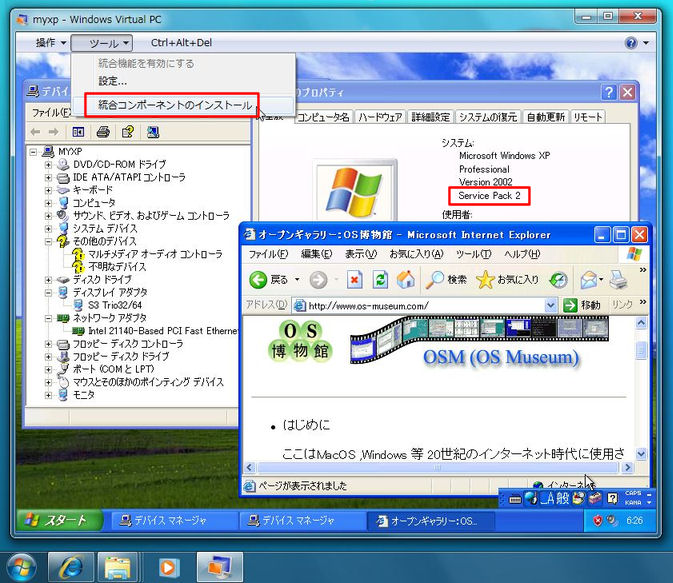673x583 pixels.
Task: Expand DVD/CD-ROM ドライブ node
Action: click(48, 164)
